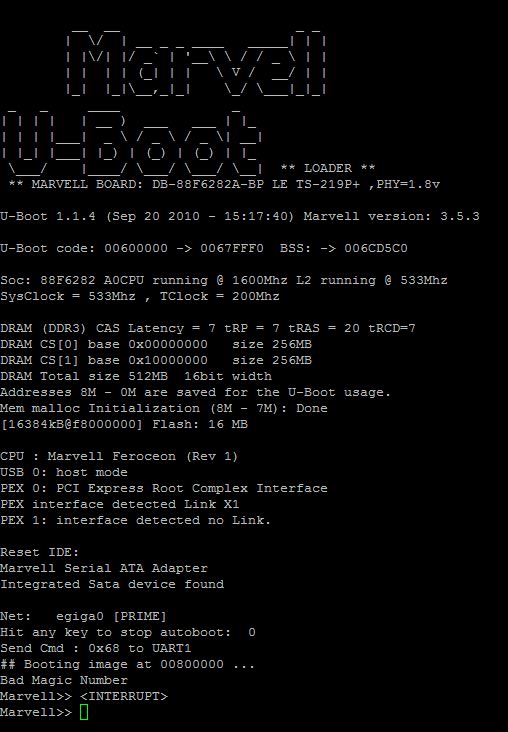Click the Integrated Sata device found line

pyautogui.click(x=112, y=584)
